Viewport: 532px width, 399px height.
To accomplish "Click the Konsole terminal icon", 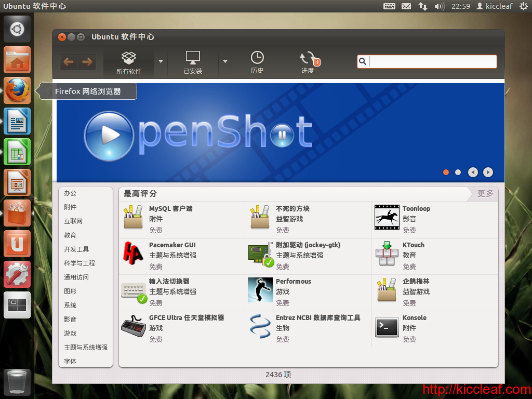I will [x=387, y=327].
